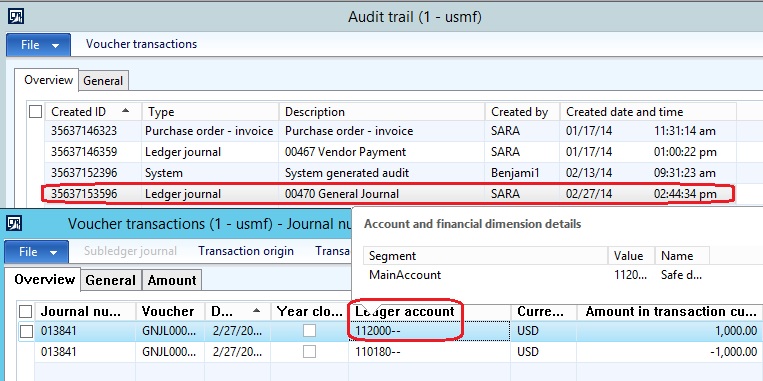Click the Transaction origin button

246,251
